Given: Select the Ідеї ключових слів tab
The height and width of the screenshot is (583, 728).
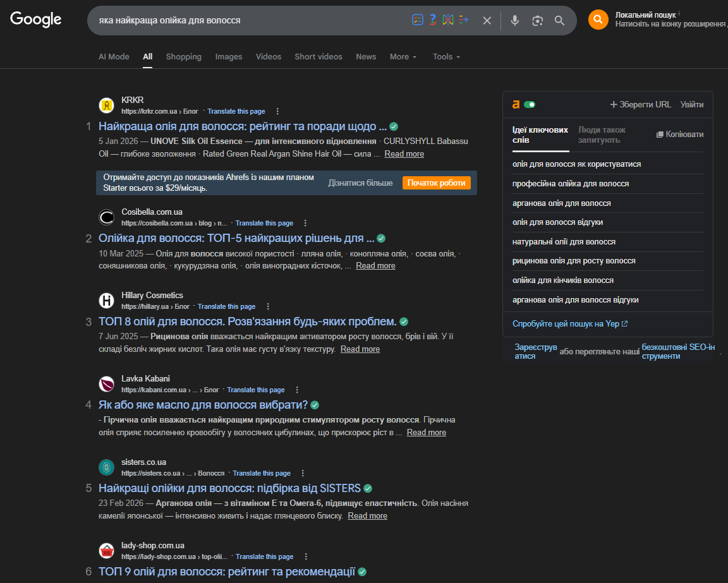Looking at the screenshot, I should pos(540,135).
